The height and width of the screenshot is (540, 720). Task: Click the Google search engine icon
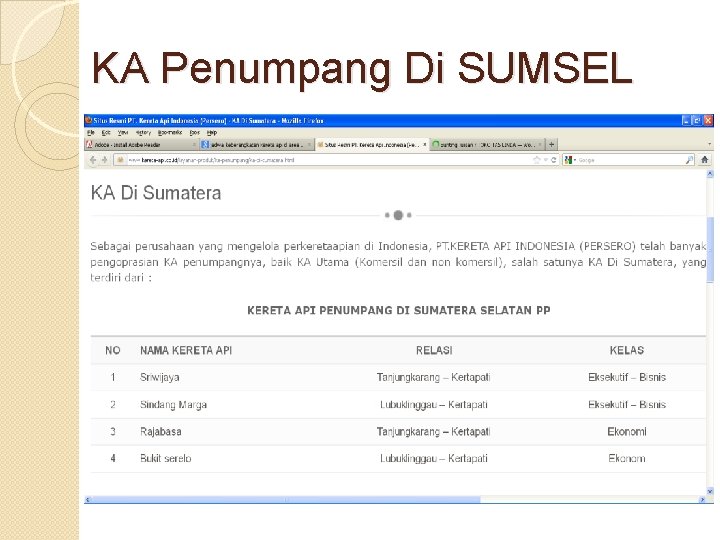pos(568,160)
